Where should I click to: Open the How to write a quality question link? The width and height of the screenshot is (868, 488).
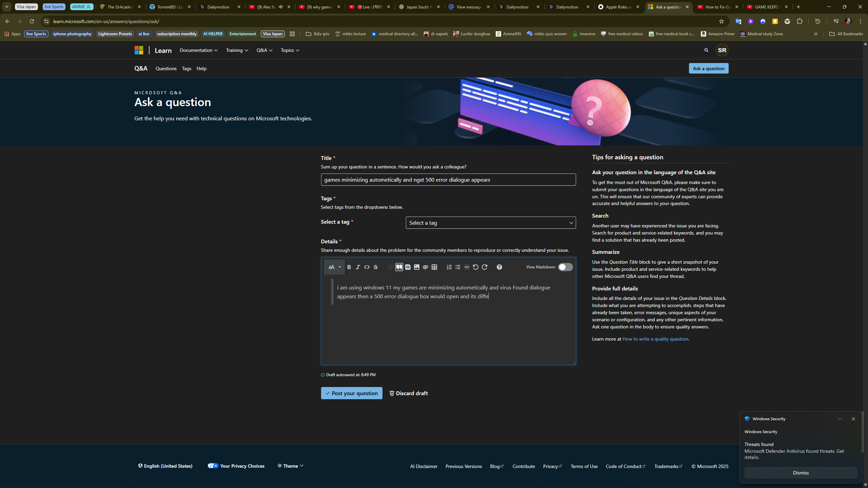(655, 339)
